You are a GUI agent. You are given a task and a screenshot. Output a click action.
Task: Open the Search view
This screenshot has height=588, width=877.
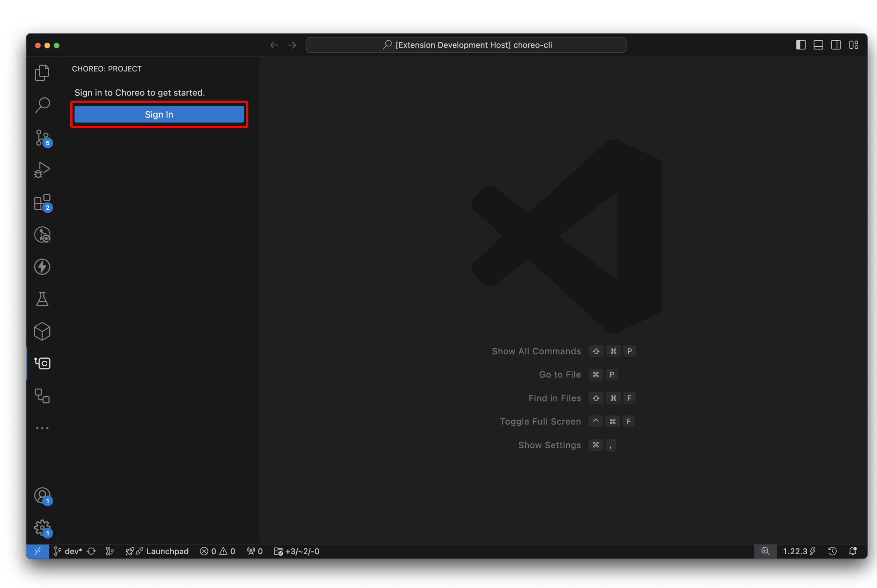[42, 105]
